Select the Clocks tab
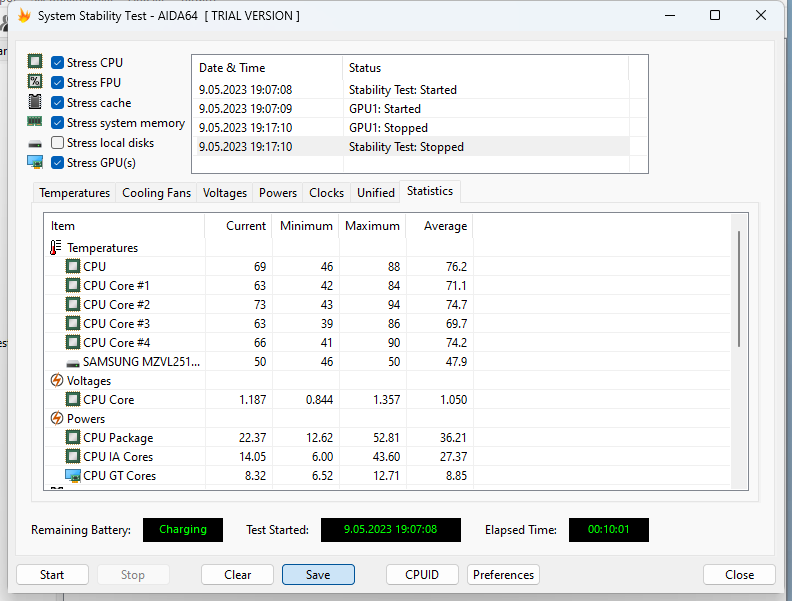 [326, 193]
